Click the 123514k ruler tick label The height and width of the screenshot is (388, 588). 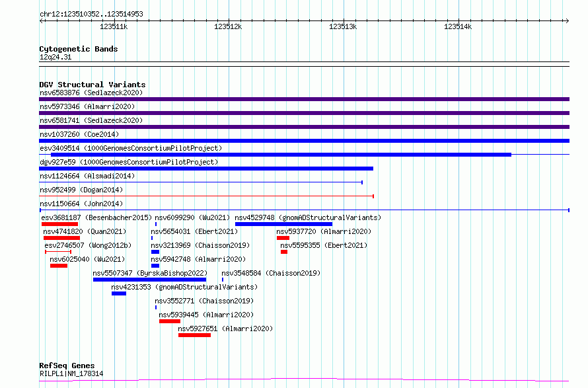pyautogui.click(x=457, y=27)
